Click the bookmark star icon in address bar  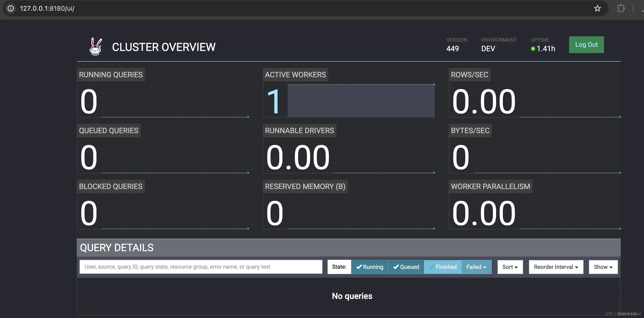(597, 8)
